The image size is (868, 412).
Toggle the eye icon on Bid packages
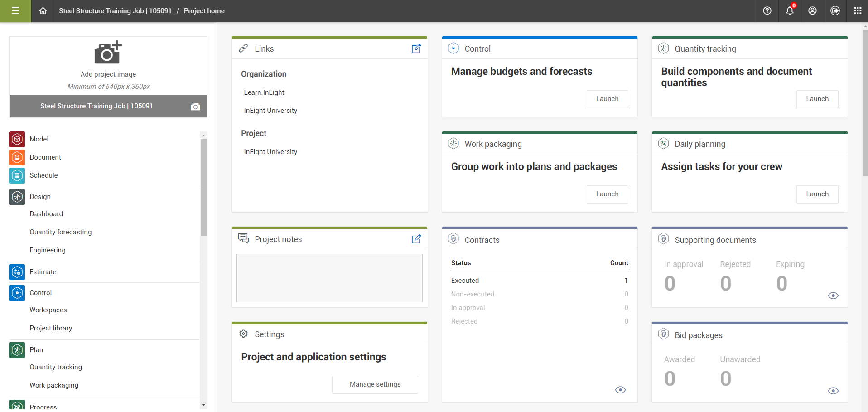pos(833,391)
